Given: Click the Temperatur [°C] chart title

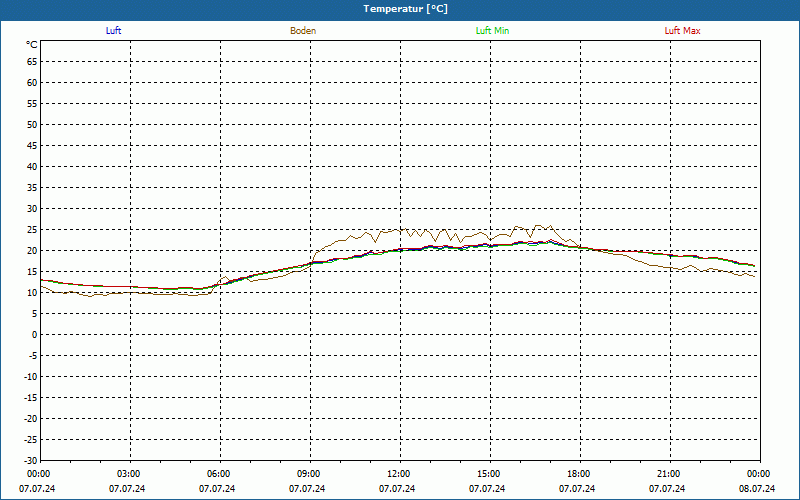Looking at the screenshot, I should (x=406, y=9).
